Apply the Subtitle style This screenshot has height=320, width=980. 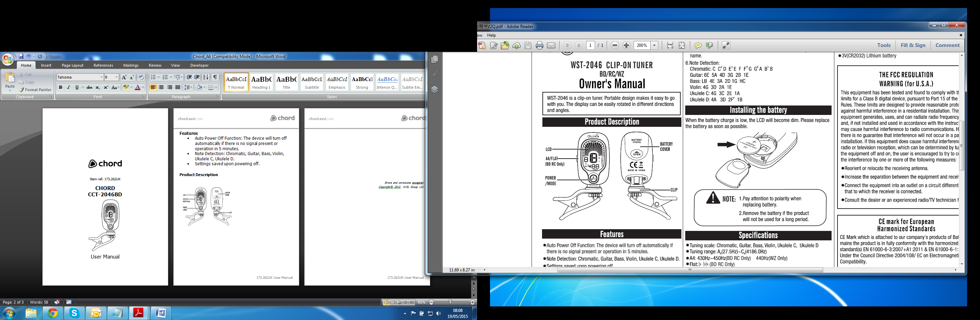(x=312, y=82)
